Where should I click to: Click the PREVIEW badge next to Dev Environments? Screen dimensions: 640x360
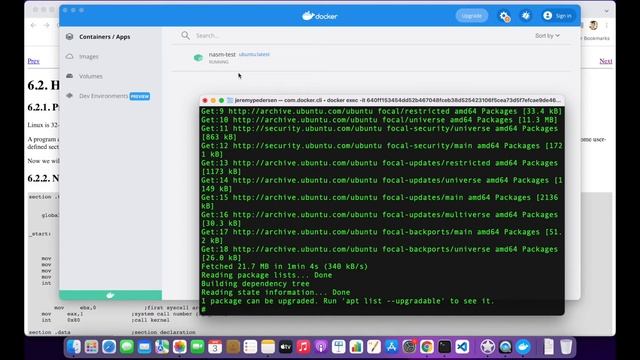(x=140, y=96)
